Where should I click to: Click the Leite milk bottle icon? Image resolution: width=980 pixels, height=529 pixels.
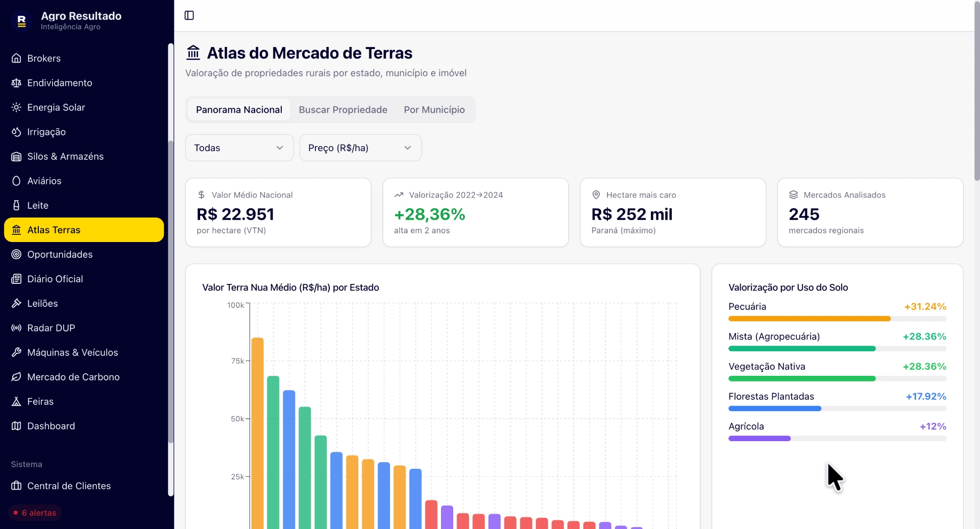(16, 205)
